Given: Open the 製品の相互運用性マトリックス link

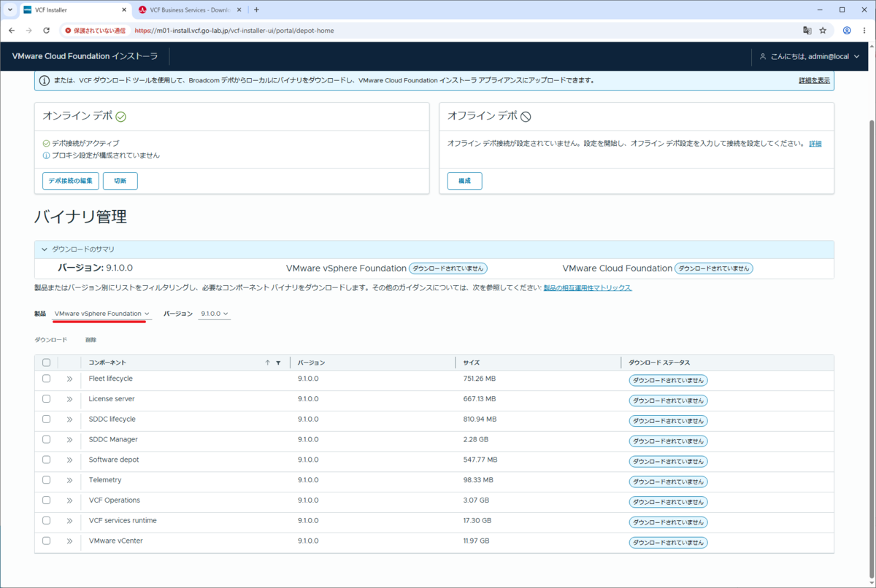Looking at the screenshot, I should [588, 288].
